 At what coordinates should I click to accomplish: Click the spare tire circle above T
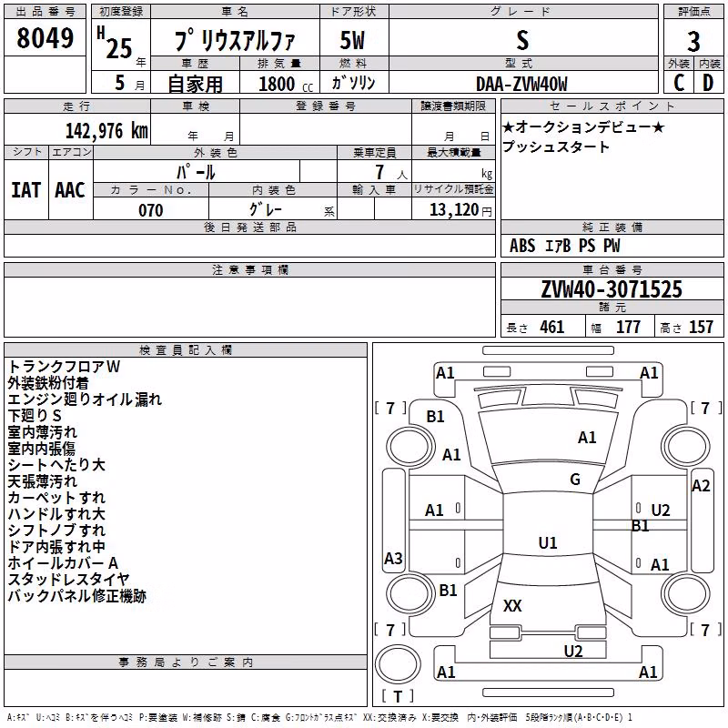point(398,664)
